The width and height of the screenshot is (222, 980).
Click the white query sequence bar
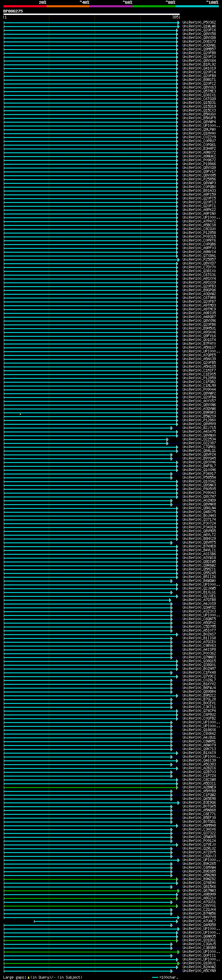click(x=92, y=14)
